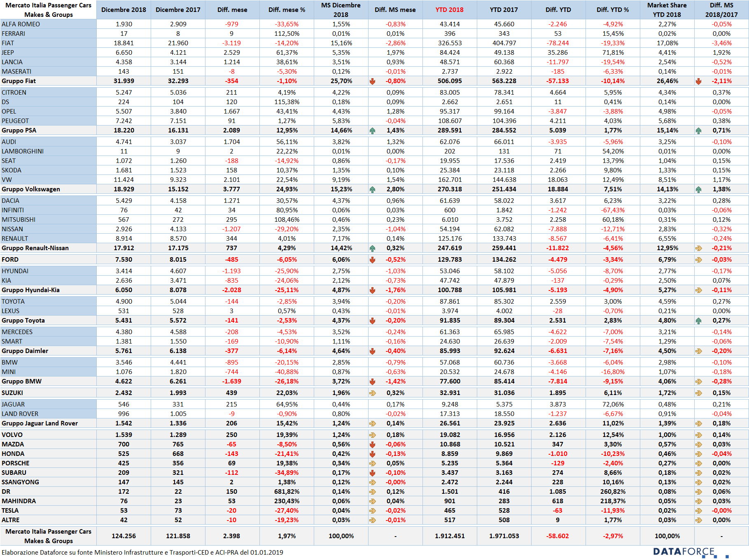749x560 pixels.
Task: Select the 'Dicembre 2017' column header
Action: pos(178,10)
